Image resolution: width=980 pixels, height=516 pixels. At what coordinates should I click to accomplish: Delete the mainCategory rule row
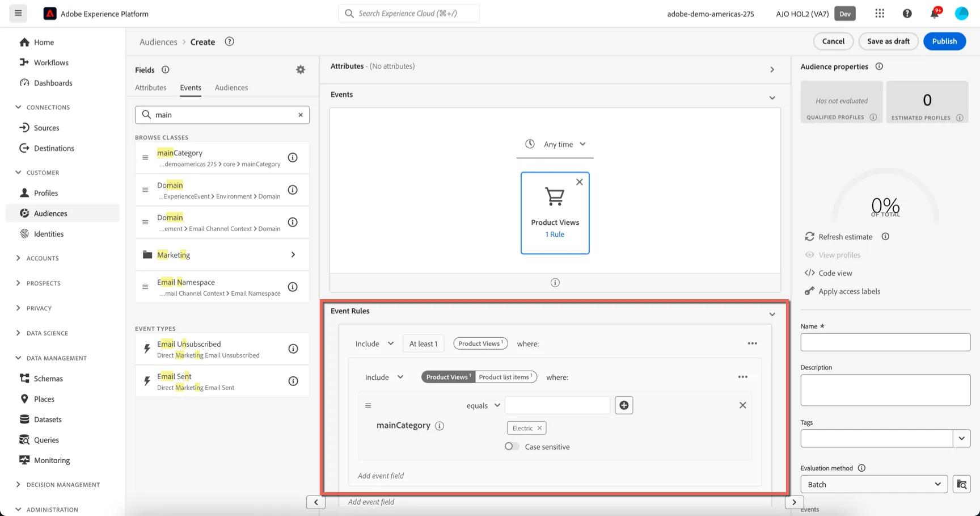click(742, 405)
